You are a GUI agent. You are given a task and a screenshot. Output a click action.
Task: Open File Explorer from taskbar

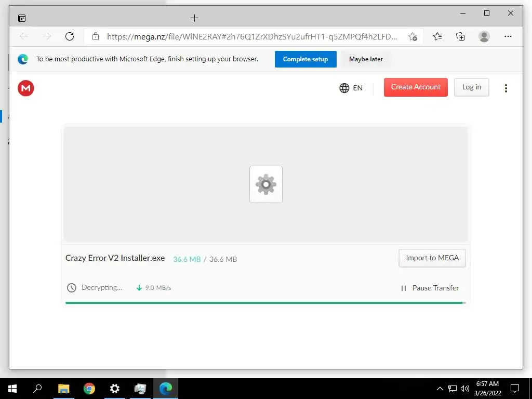(64, 389)
